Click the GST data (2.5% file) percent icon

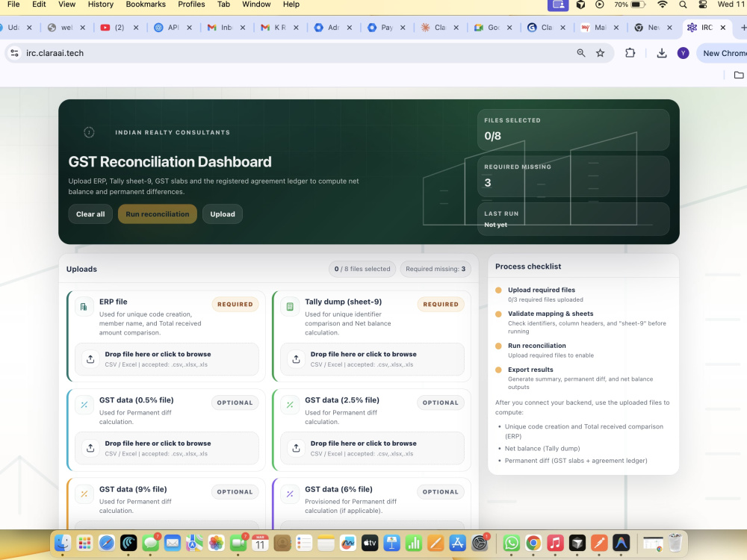290,405
